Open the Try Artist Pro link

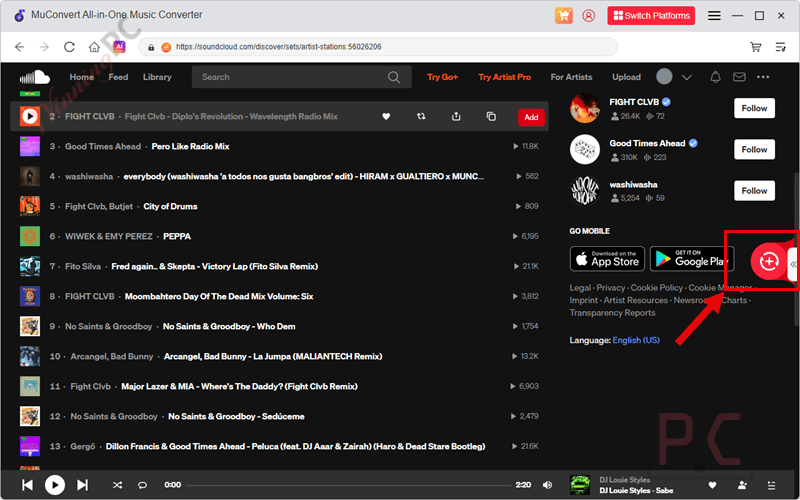505,77
